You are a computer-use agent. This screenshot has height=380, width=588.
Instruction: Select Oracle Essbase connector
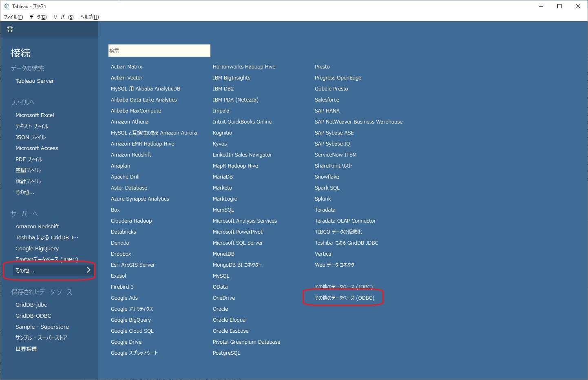231,331
